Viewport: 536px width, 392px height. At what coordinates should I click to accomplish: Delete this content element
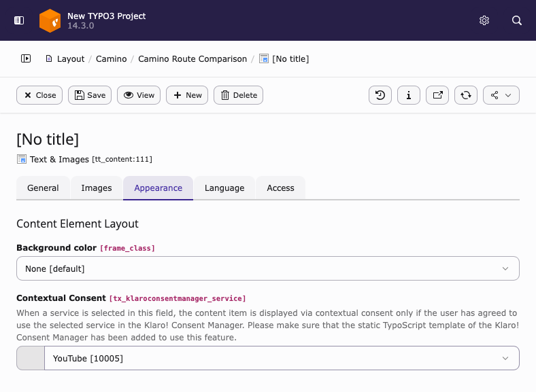[238, 95]
